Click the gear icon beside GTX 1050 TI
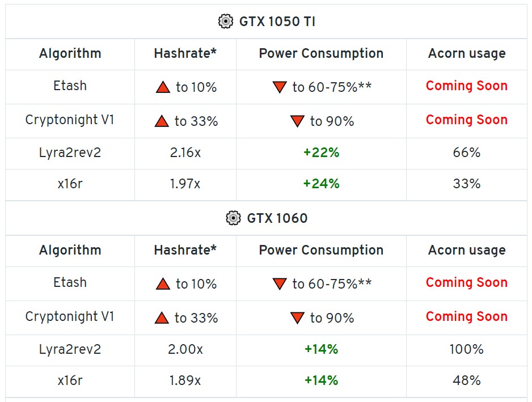Image resolution: width=532 pixels, height=402 pixels. pyautogui.click(x=226, y=22)
